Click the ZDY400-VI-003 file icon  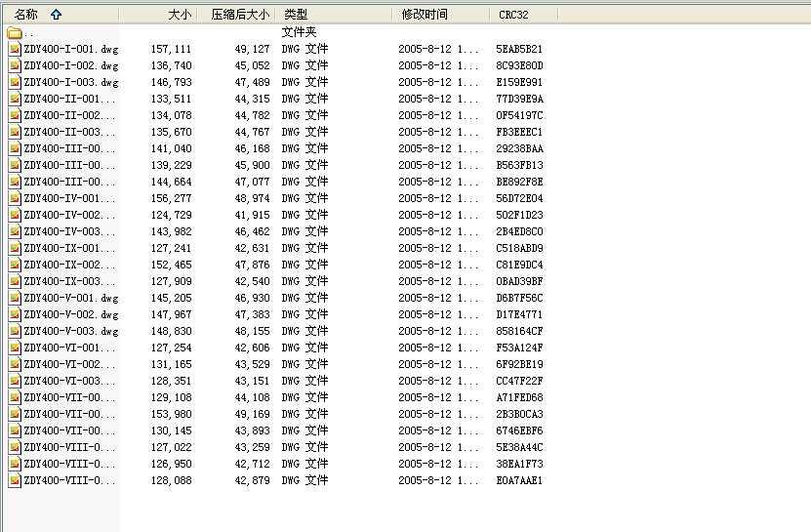[15, 381]
